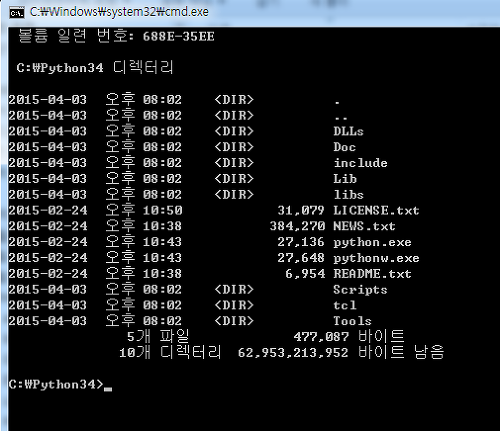Click the window title C:\Windows\system32\cmd.exe
The image size is (500, 431).
[119, 12]
